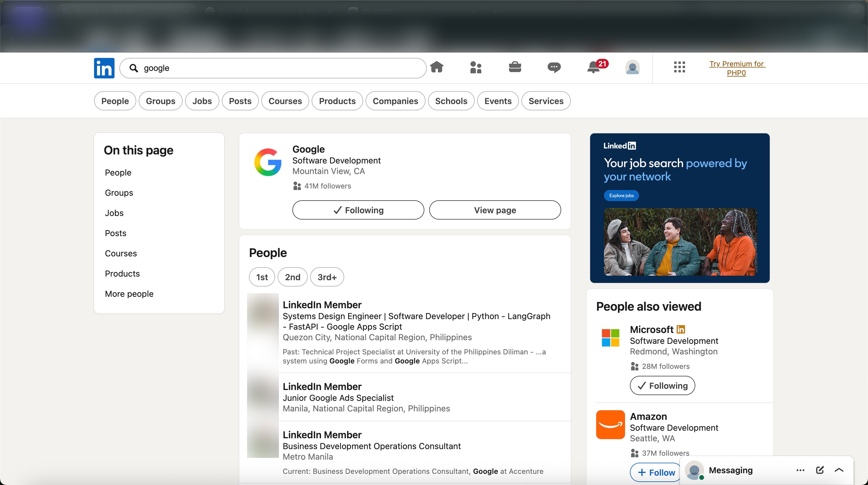
Task: Open the apps grid icon
Action: [x=679, y=67]
